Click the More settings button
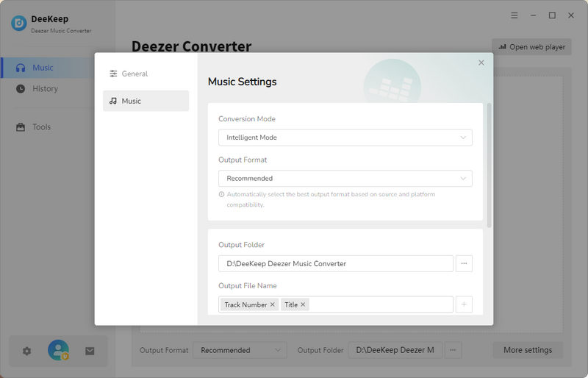Image resolution: width=588 pixels, height=378 pixels. [x=528, y=350]
